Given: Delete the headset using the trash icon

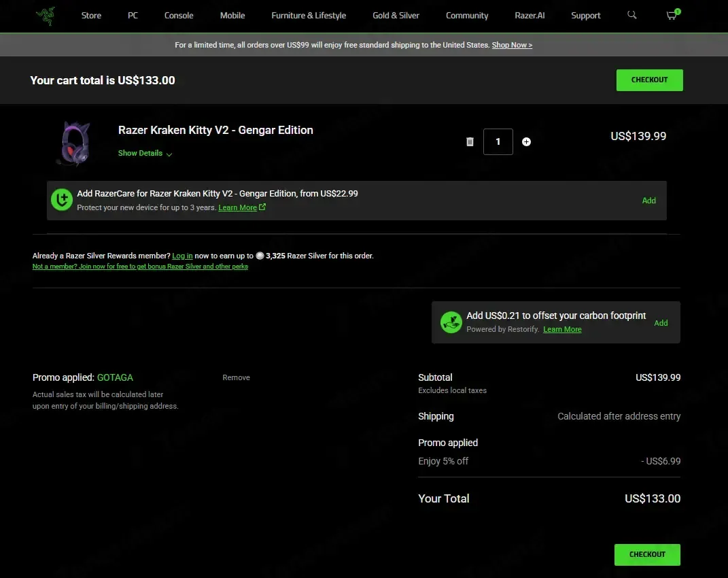Looking at the screenshot, I should [x=470, y=141].
